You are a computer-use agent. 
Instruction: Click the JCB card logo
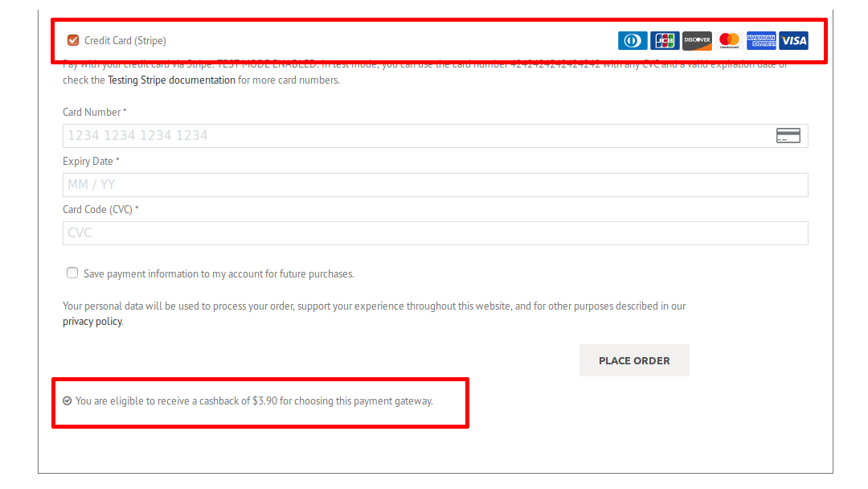coord(665,40)
